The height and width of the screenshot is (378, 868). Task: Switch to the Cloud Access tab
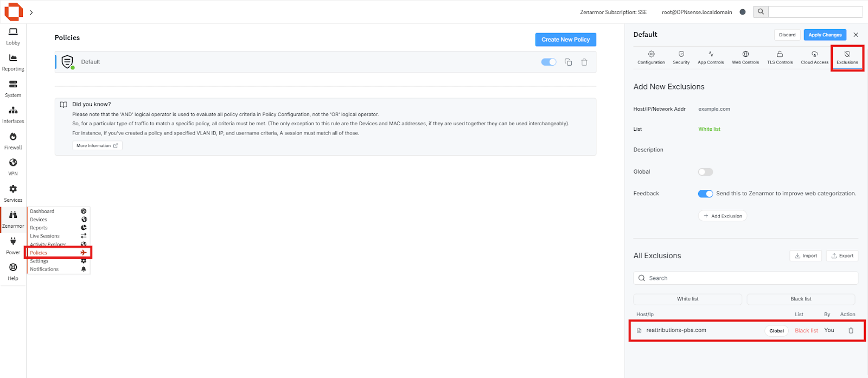coord(814,57)
